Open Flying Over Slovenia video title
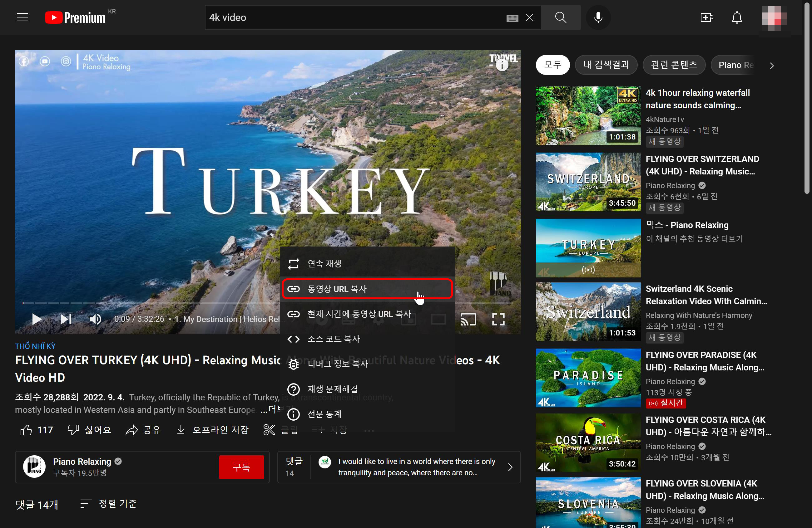The width and height of the screenshot is (812, 528). pyautogui.click(x=705, y=490)
